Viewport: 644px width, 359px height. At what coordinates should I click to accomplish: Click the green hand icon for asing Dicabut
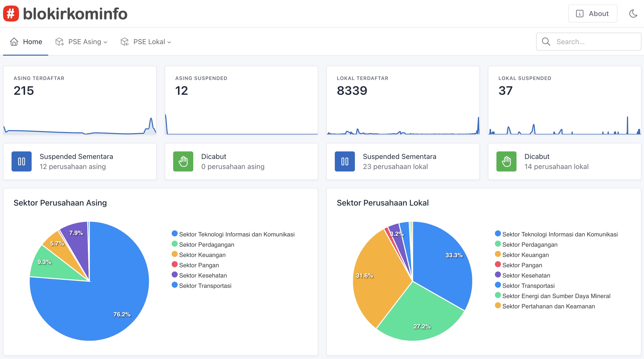tap(183, 161)
